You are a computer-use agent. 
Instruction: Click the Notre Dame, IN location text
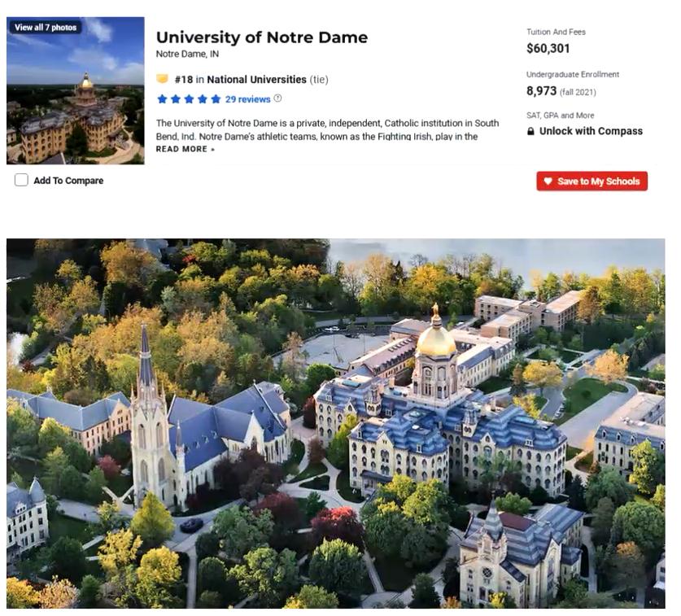[187, 55]
